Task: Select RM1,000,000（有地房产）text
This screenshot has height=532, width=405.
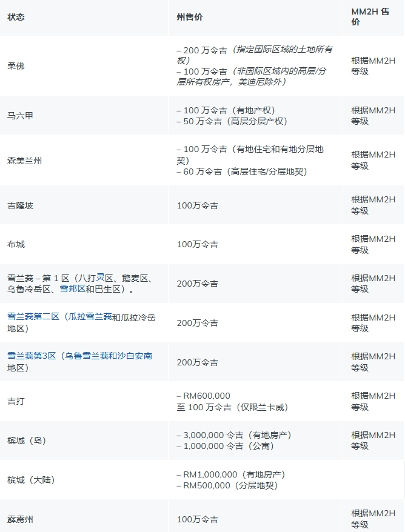Action: (x=231, y=474)
